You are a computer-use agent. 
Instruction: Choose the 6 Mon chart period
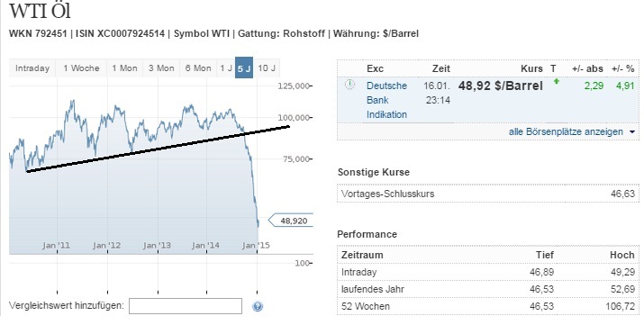[198, 68]
